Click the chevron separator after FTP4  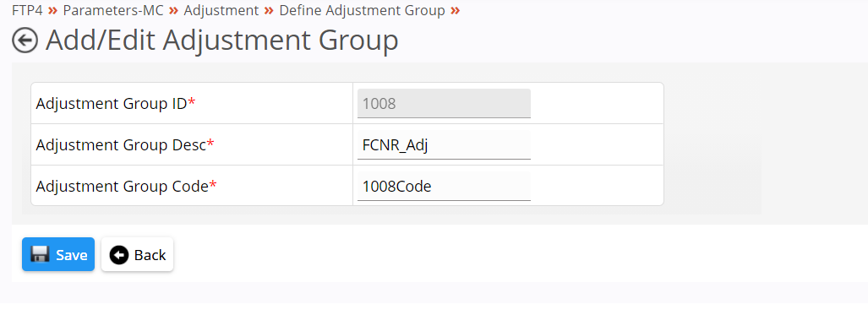53,10
